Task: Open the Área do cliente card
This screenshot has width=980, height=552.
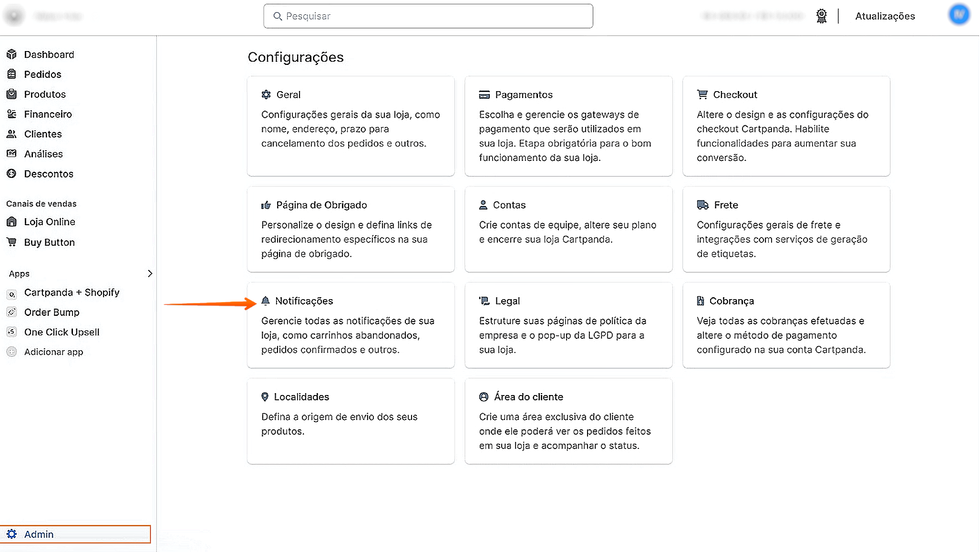Action: point(568,421)
